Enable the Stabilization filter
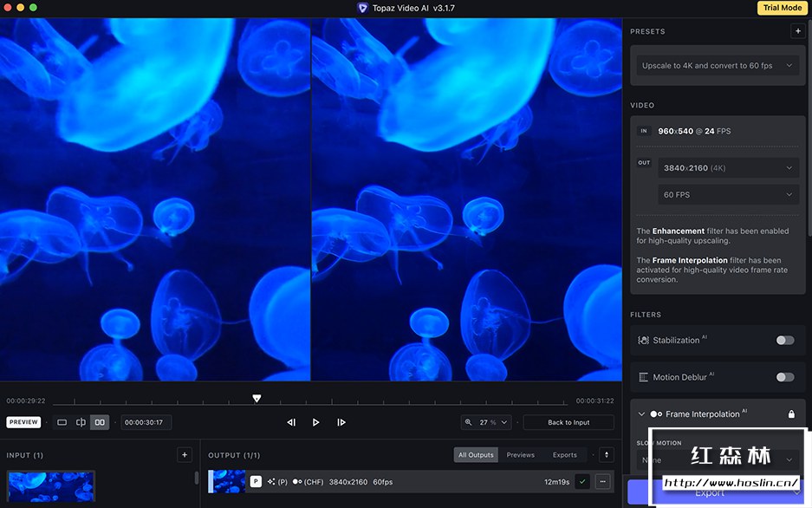 tap(784, 340)
